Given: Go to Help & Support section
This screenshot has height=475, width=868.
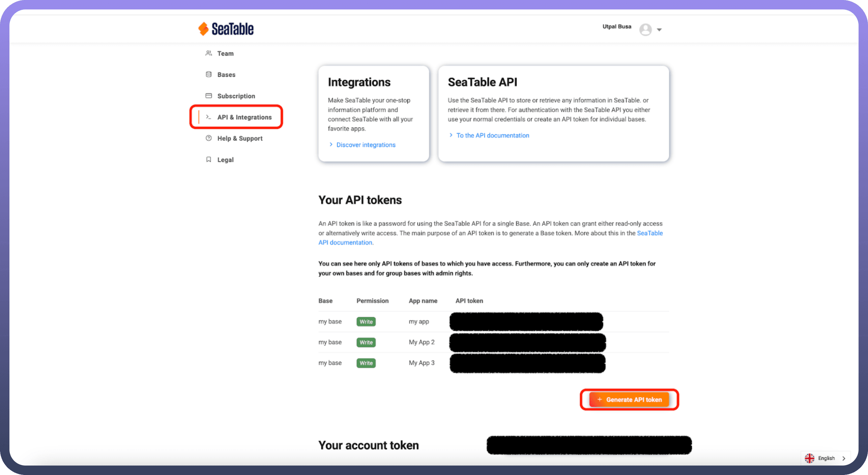Looking at the screenshot, I should tap(240, 139).
